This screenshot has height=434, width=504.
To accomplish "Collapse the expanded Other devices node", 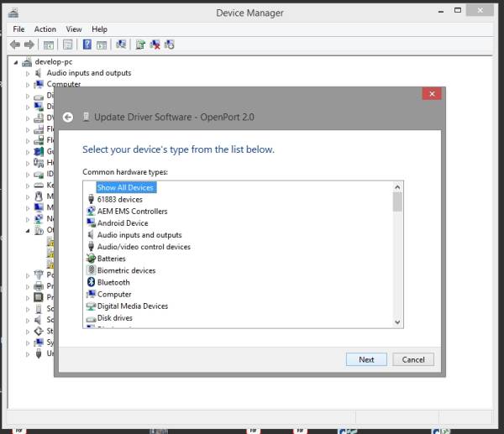I will (28, 230).
